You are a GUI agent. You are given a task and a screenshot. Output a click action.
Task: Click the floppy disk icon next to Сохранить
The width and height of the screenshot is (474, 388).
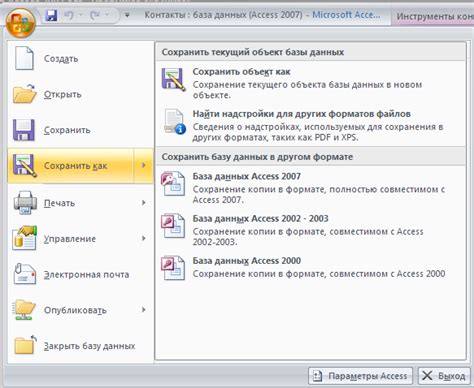[24, 130]
